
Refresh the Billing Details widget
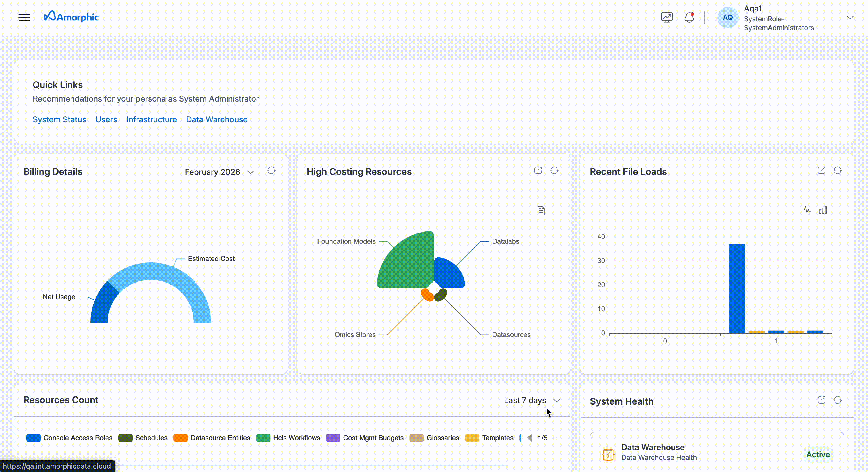pos(271,171)
